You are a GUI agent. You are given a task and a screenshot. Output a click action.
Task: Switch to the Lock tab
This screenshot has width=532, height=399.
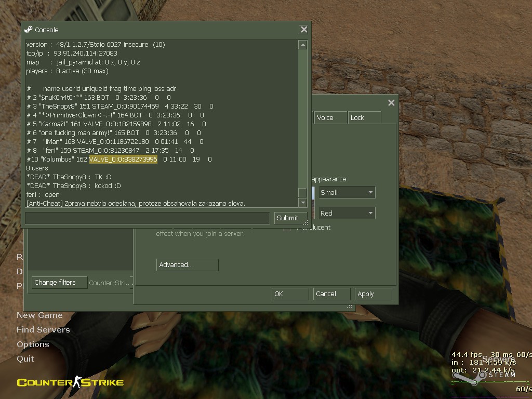(364, 118)
